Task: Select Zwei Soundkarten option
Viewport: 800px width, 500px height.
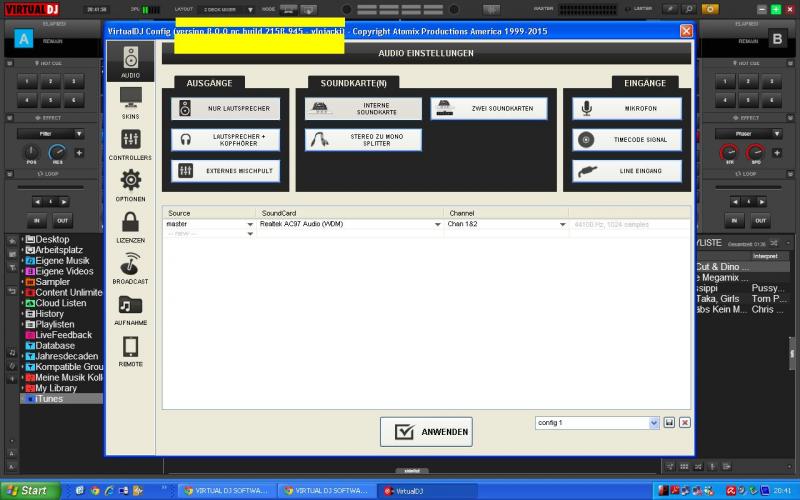Action: [489, 109]
